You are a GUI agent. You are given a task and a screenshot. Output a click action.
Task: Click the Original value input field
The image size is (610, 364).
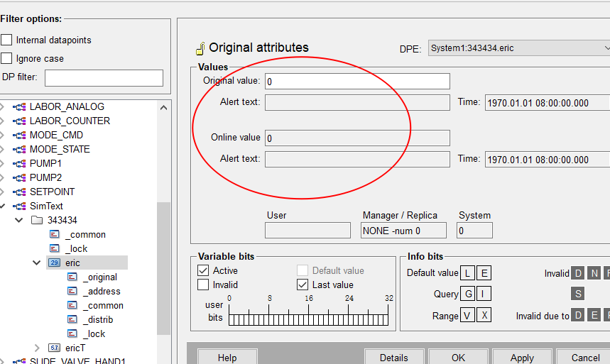357,82
